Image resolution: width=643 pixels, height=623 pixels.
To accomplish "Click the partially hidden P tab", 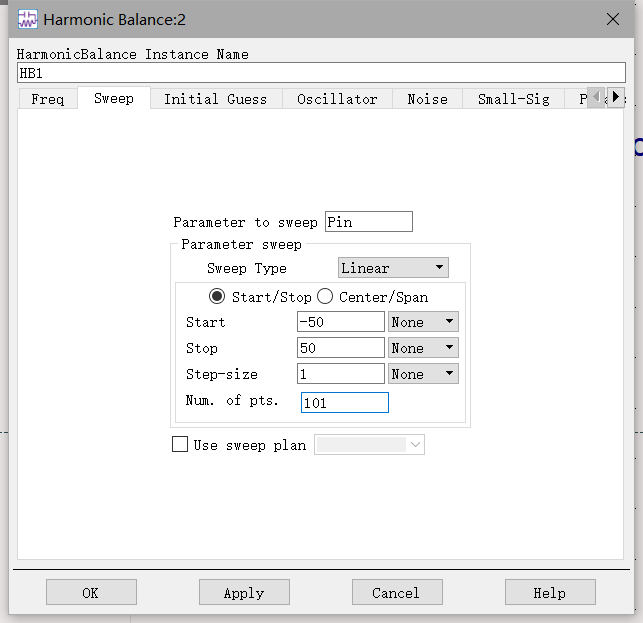I will [576, 99].
